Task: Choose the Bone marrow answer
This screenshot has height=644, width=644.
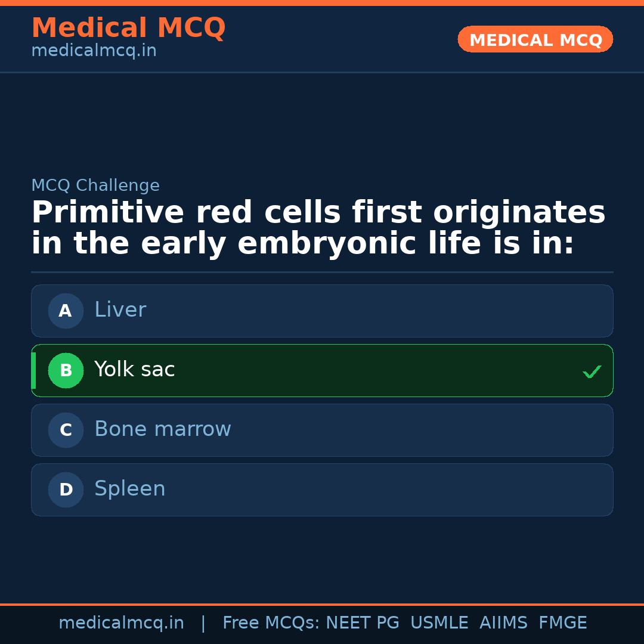Action: tap(322, 430)
